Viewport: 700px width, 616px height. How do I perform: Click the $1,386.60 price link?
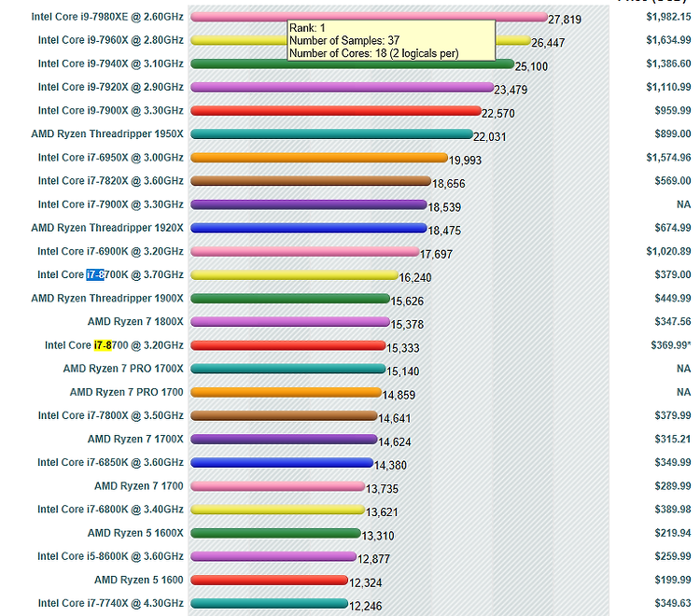(668, 63)
